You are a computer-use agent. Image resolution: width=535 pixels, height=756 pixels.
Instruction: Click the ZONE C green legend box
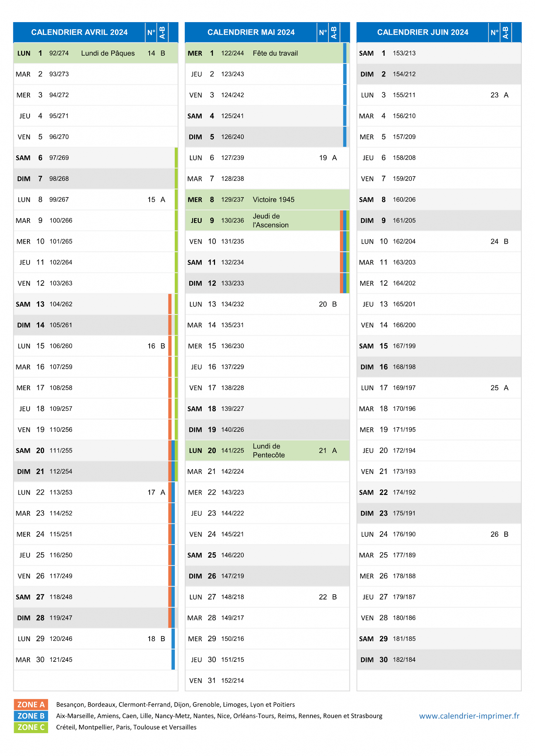[31, 727]
